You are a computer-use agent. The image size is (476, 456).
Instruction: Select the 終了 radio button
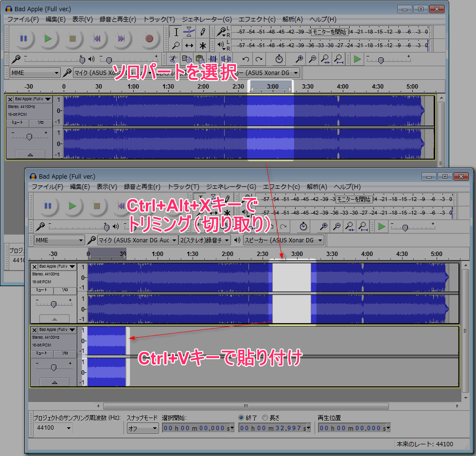click(241, 418)
